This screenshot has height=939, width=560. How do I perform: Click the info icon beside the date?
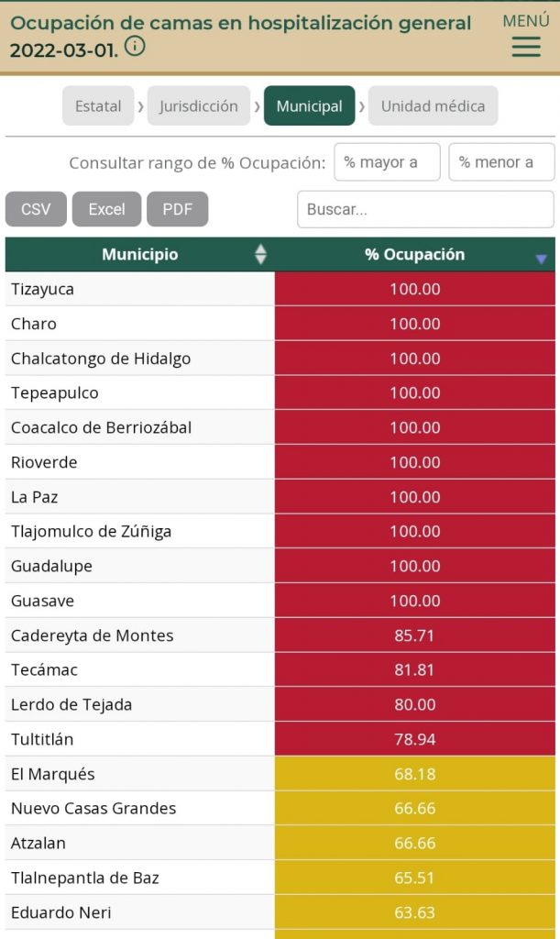click(135, 46)
